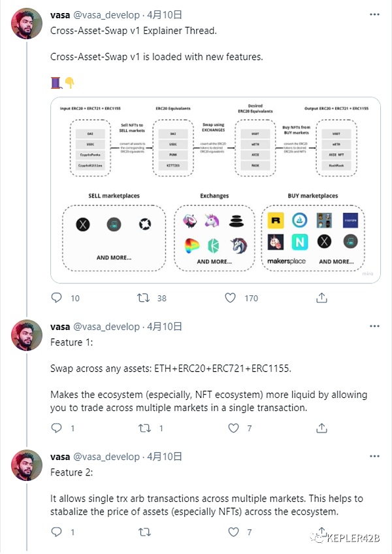392x554 pixels.
Task: Open more options on Feature 1 tweet
Action: tap(373, 327)
